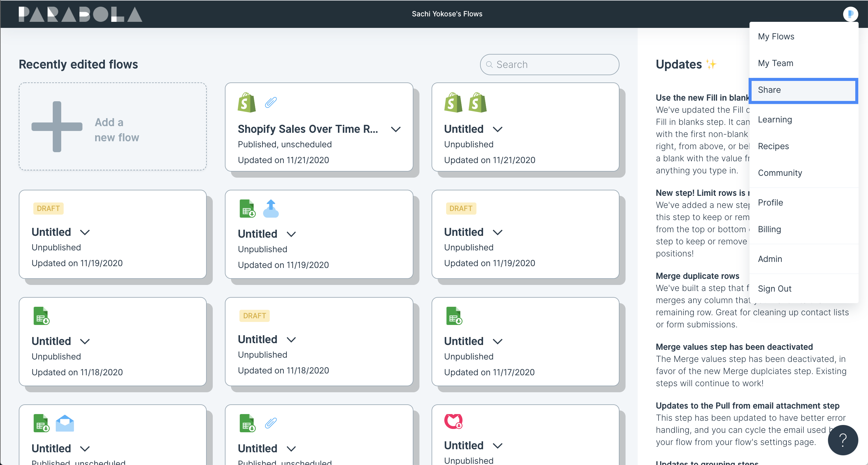Viewport: 868px width, 465px height.
Task: Expand the chevron on the red heart-icon Untitled card
Action: (x=498, y=446)
